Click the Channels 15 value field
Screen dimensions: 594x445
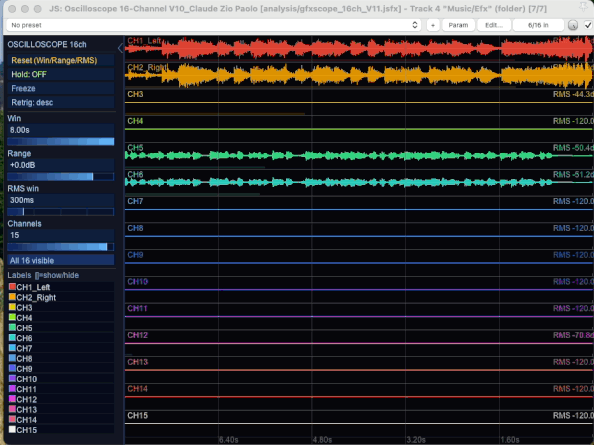61,235
